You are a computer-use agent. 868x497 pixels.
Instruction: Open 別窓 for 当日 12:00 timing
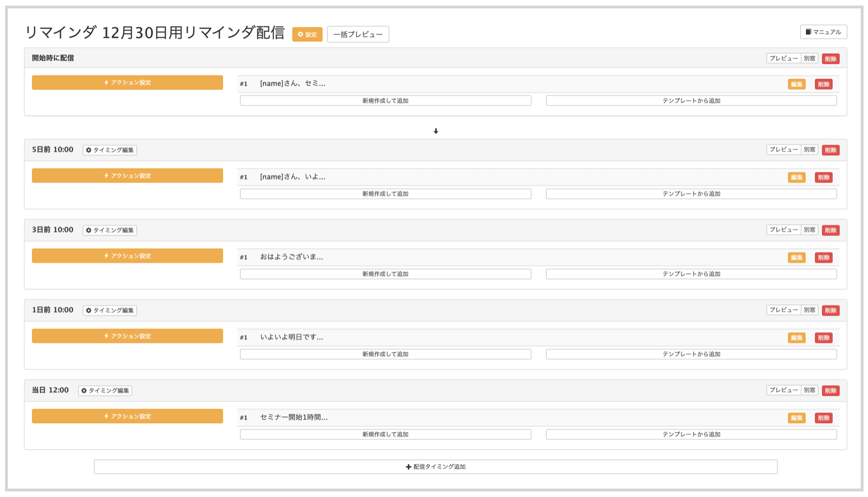(810, 391)
